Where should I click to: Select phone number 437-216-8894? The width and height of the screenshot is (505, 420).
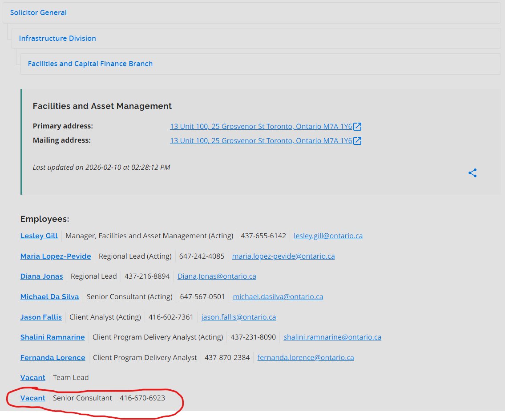point(147,276)
